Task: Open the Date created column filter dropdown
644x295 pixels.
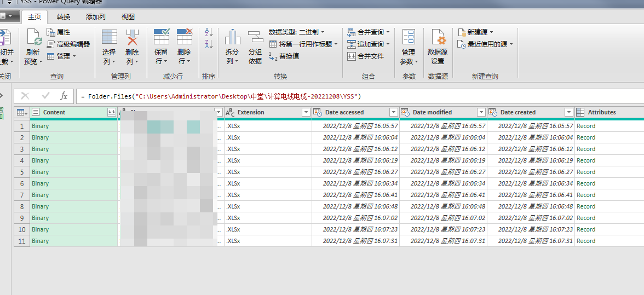Action: pyautogui.click(x=569, y=112)
